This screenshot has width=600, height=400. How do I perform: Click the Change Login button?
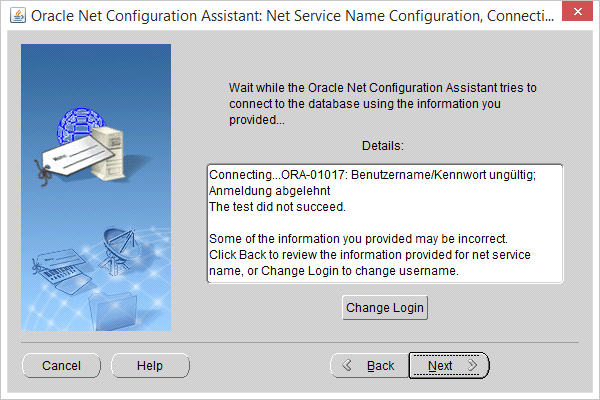(x=385, y=307)
